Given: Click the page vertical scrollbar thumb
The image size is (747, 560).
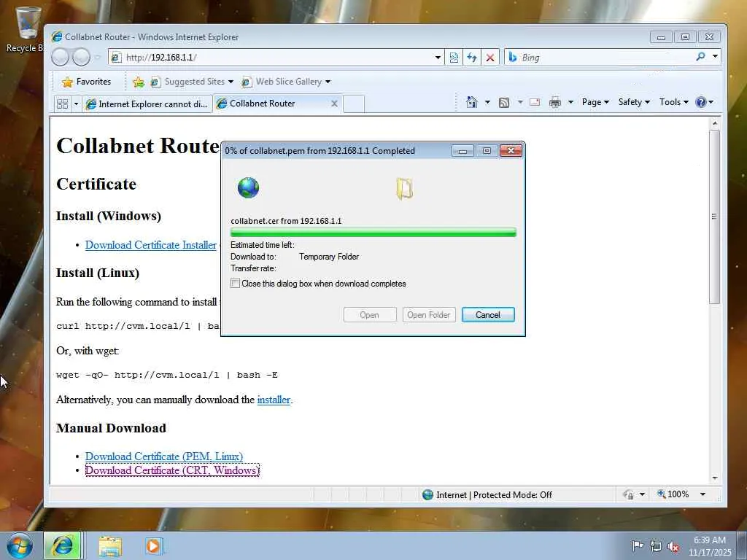Looking at the screenshot, I should click(x=713, y=217).
